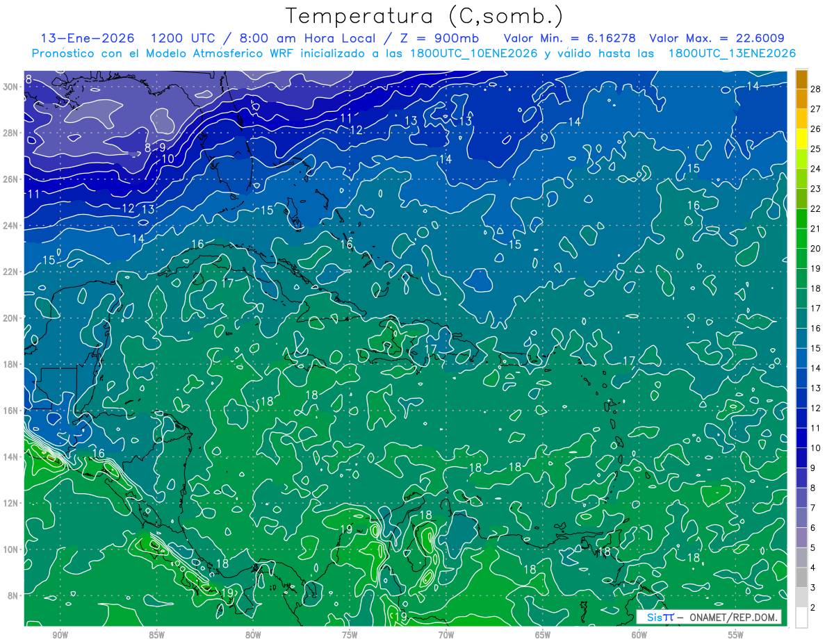Click the legend scale label 28
This screenshot has height=644, width=834.
pos(816,89)
